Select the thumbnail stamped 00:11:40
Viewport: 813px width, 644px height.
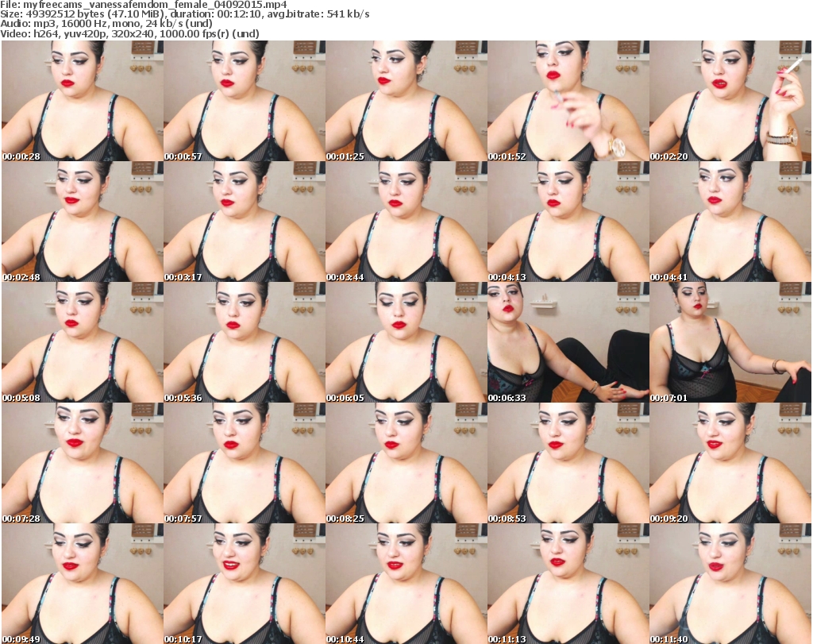[x=730, y=584]
